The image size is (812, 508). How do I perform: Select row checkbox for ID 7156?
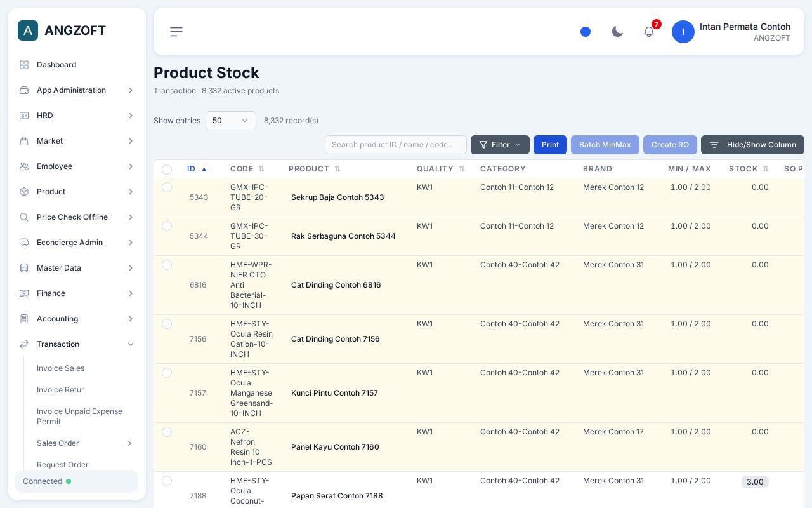167,324
